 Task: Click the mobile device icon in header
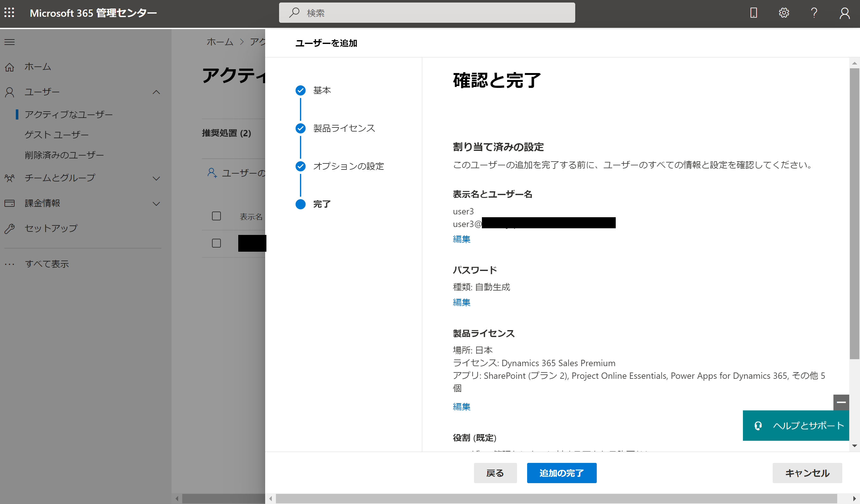753,13
